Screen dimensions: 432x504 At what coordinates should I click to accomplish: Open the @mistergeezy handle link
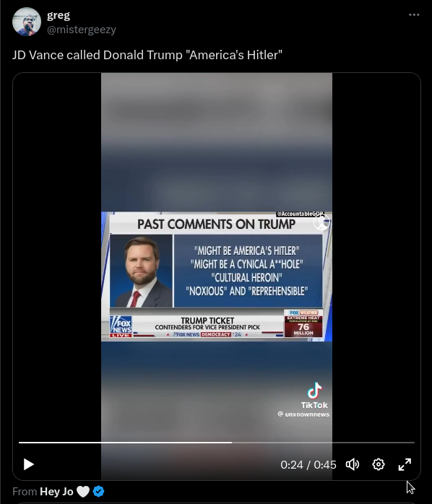pos(82,30)
